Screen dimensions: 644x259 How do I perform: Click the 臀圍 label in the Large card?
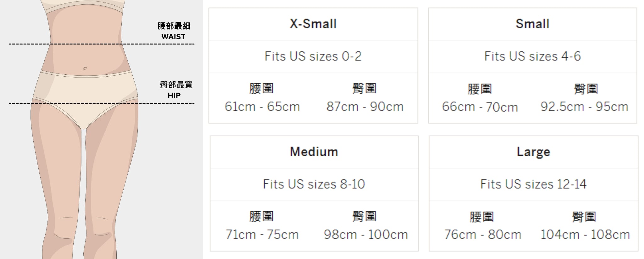(x=584, y=217)
